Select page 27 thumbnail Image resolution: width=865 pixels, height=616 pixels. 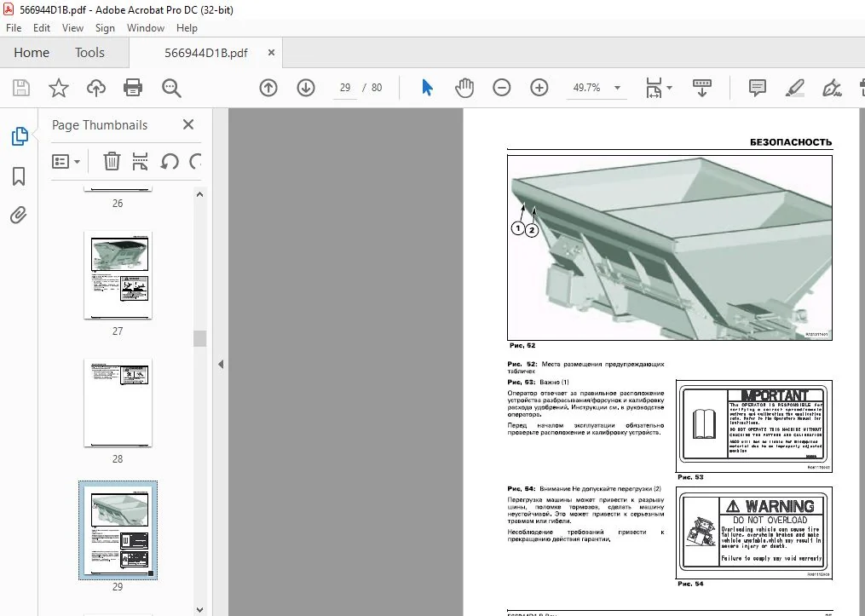click(x=118, y=274)
